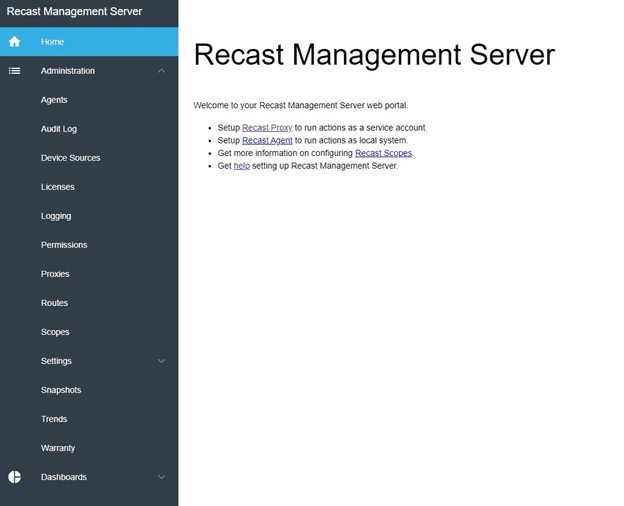
Task: Click the Home house icon
Action: tap(14, 42)
